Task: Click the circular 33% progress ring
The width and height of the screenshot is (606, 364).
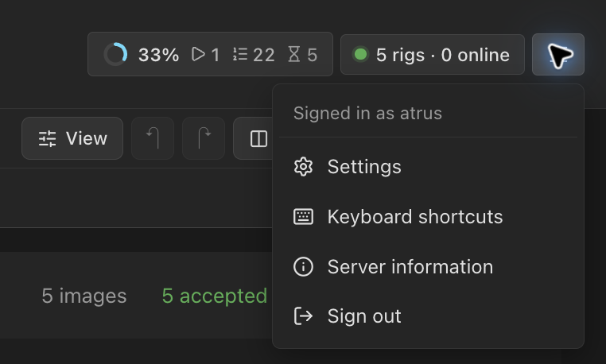Action: tap(115, 54)
